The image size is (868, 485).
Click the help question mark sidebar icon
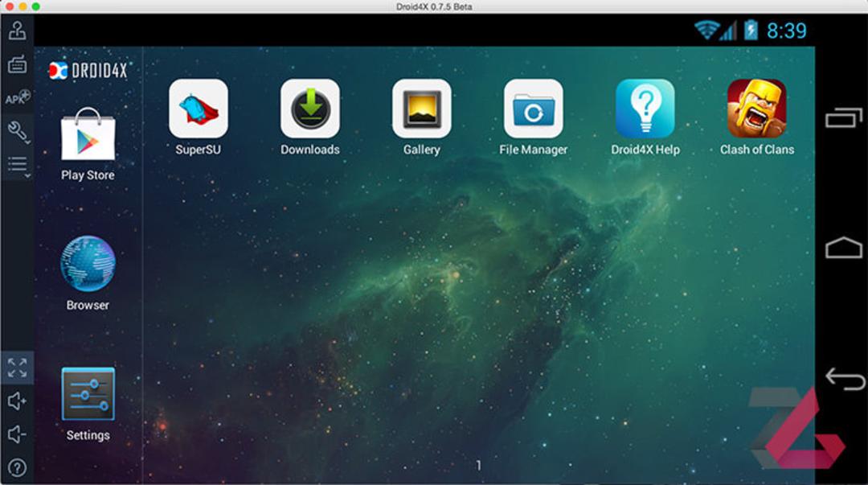point(17,468)
